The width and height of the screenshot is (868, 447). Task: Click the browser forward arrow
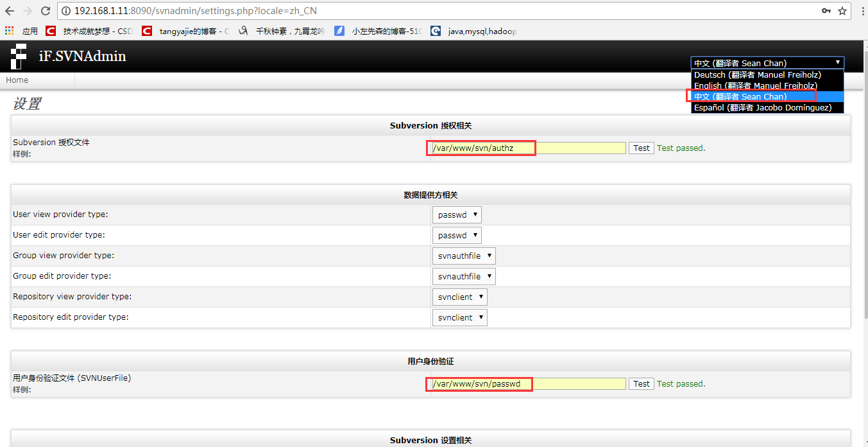pyautogui.click(x=28, y=11)
